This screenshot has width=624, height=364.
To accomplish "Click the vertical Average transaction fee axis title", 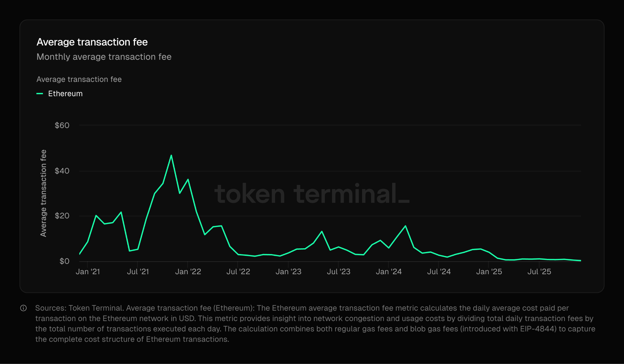I will click(x=44, y=193).
